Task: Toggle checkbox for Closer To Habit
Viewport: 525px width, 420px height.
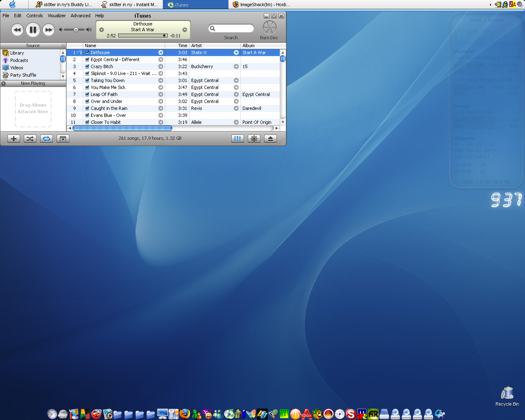Action: [87, 122]
